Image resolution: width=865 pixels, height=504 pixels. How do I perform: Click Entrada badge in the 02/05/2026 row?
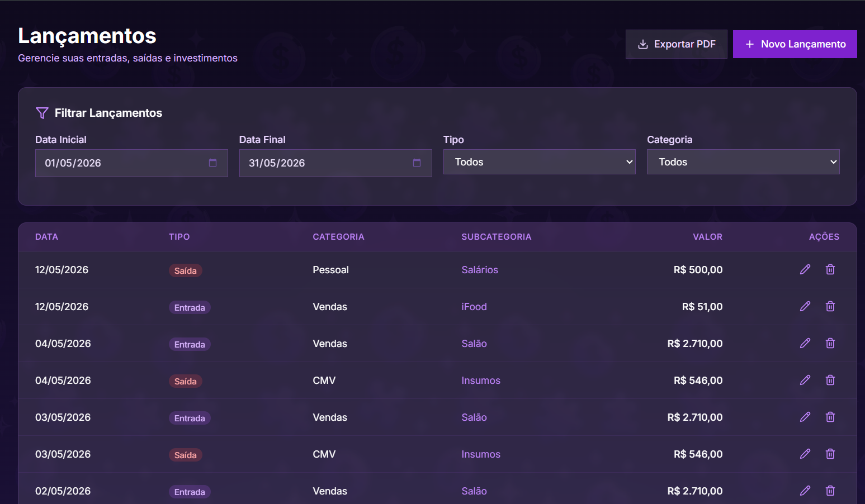coord(190,492)
